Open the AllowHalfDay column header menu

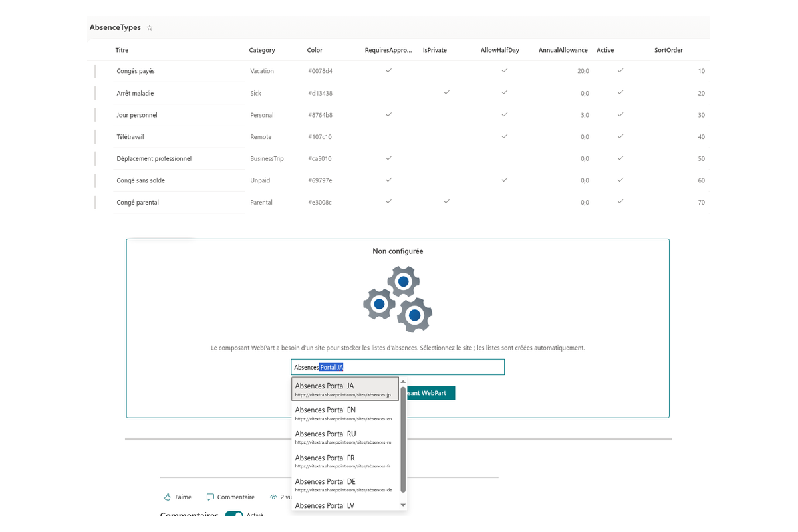point(500,50)
